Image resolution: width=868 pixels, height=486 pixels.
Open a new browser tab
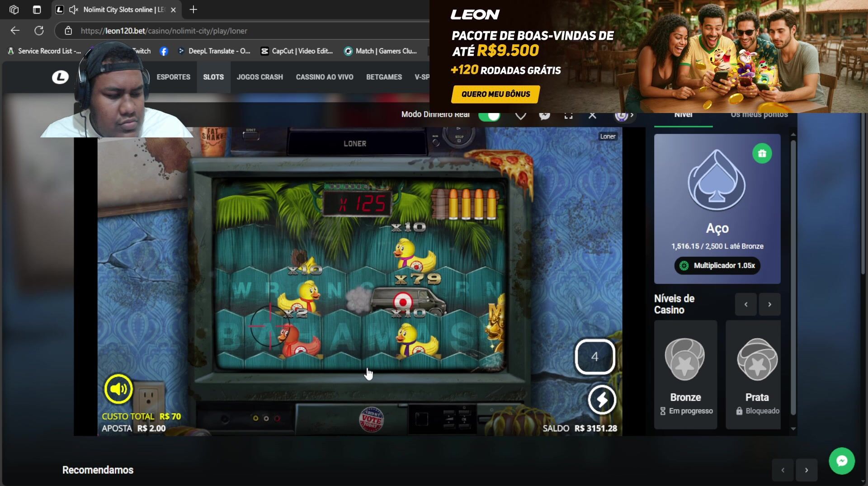tap(193, 9)
